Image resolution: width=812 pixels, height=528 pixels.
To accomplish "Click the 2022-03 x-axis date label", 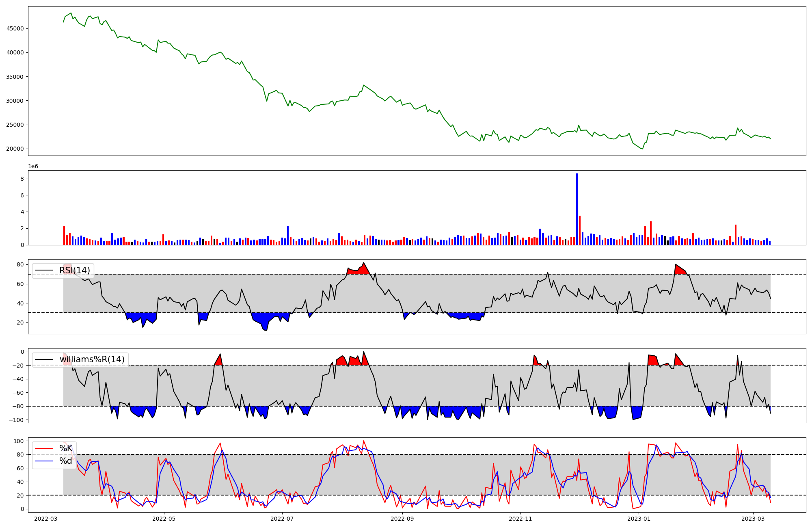I will pyautogui.click(x=46, y=519).
